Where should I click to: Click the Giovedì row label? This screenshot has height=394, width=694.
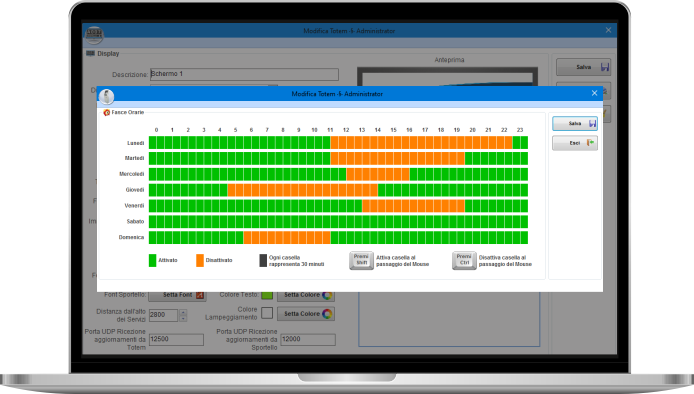point(135,190)
